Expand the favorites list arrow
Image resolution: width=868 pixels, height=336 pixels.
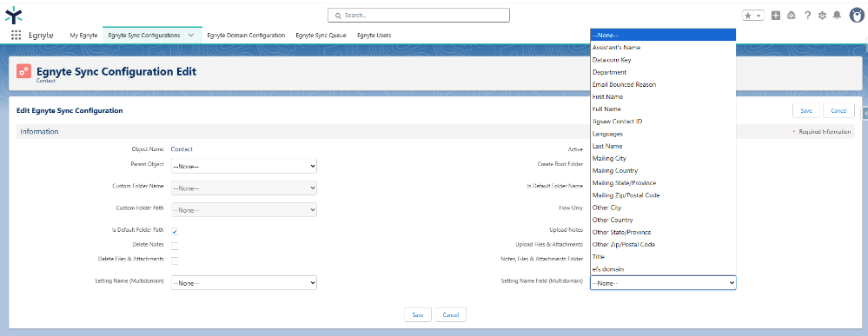click(x=759, y=16)
